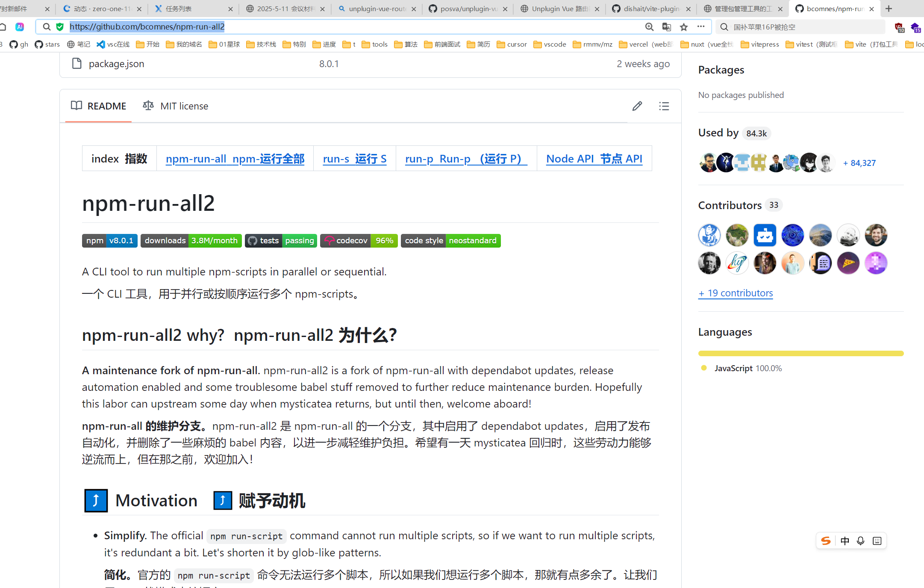Open the stars bookmark
The height and width of the screenshot is (588, 924).
(x=47, y=44)
